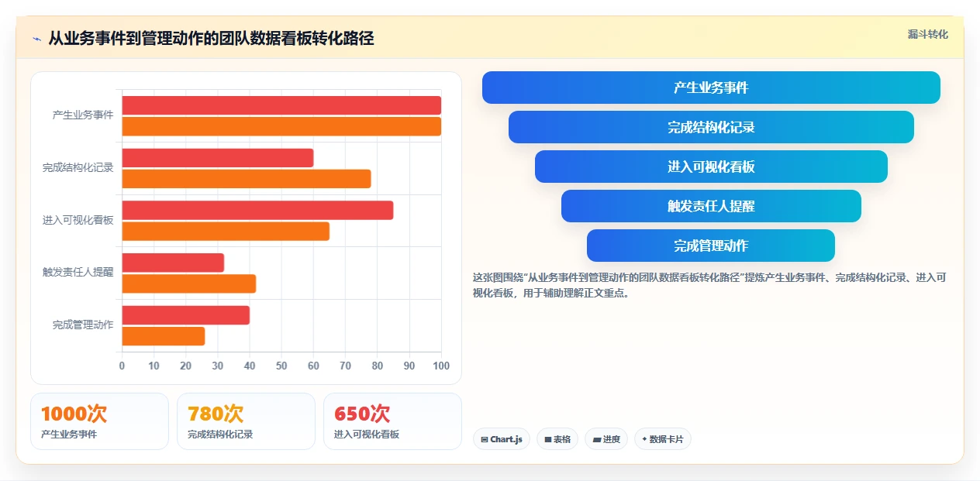Click the Chart.js tag chip
Screen dimensions: 980x481
click(x=502, y=439)
